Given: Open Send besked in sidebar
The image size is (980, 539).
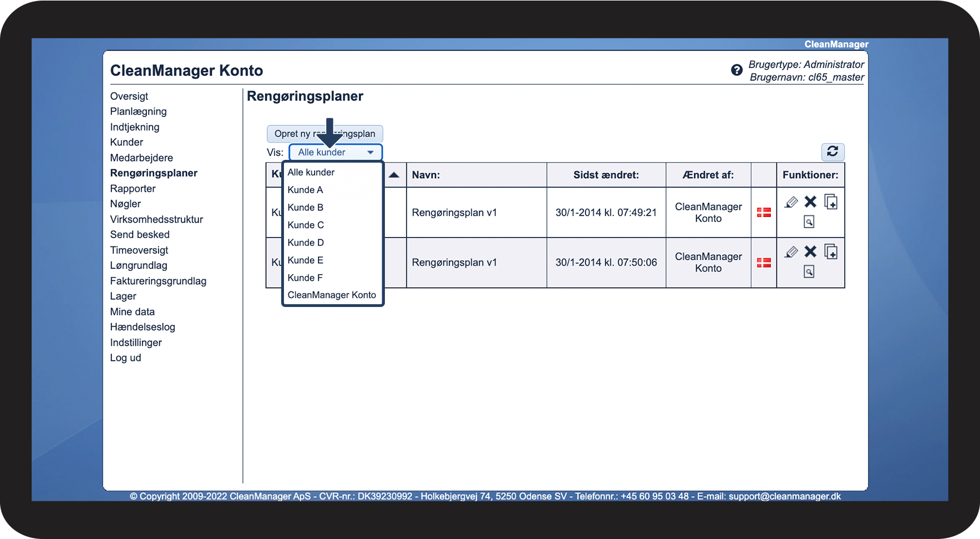Looking at the screenshot, I should [x=140, y=235].
